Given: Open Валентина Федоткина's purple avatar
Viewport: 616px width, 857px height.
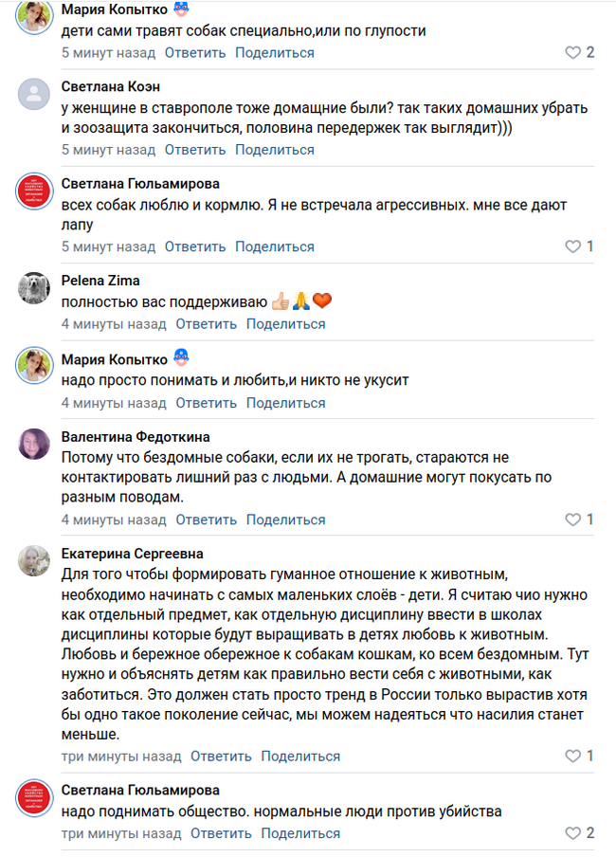Looking at the screenshot, I should tap(33, 444).
